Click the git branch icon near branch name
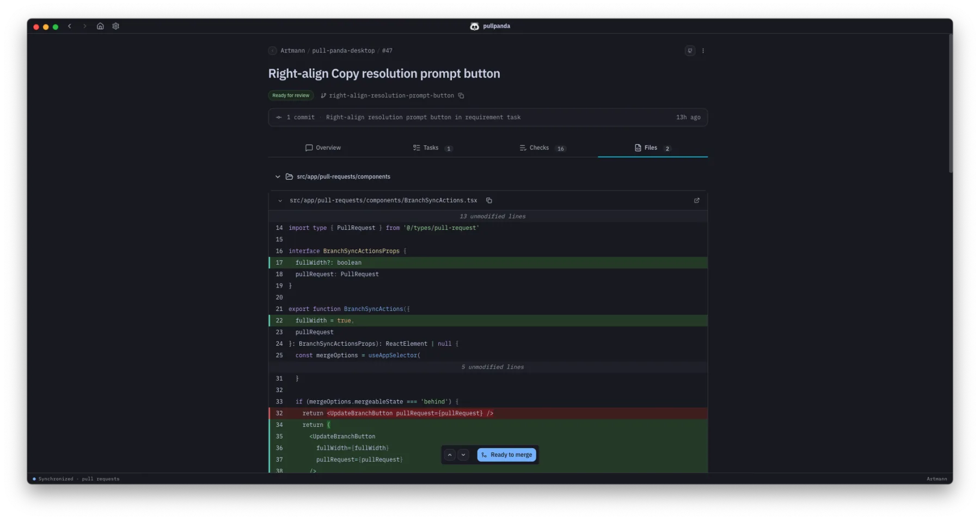The image size is (980, 520). [x=323, y=96]
